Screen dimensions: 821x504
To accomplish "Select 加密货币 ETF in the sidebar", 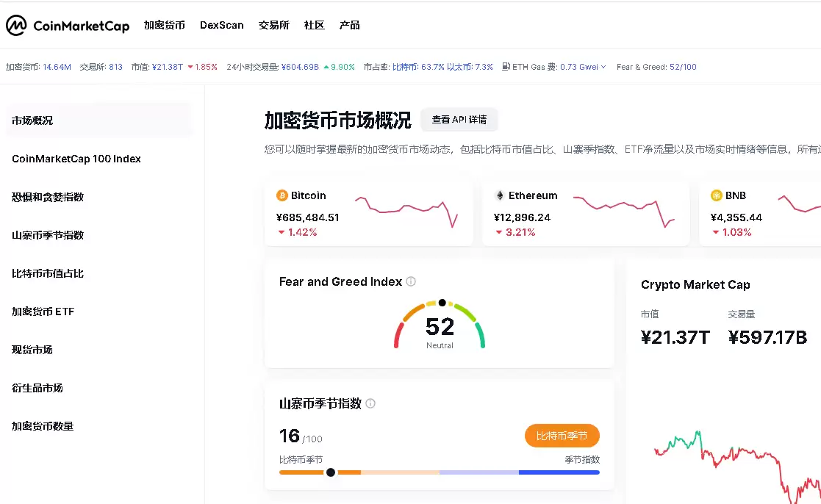I will click(43, 311).
